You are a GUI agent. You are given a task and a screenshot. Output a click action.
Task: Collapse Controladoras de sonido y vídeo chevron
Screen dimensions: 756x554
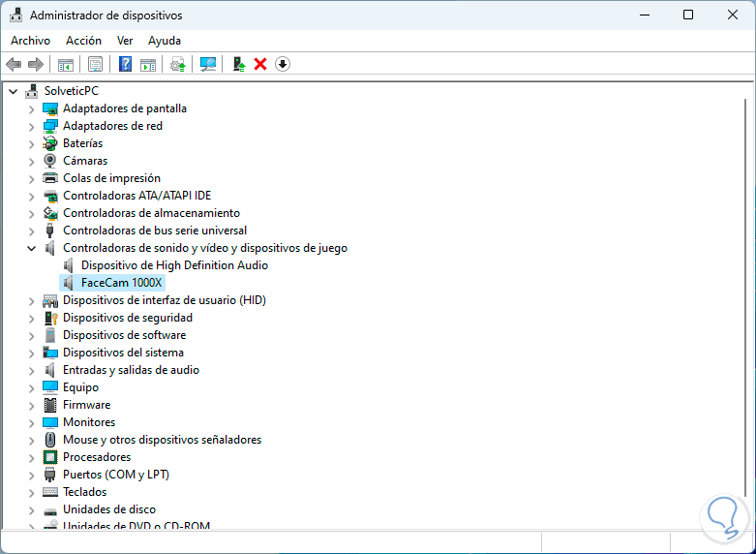31,248
